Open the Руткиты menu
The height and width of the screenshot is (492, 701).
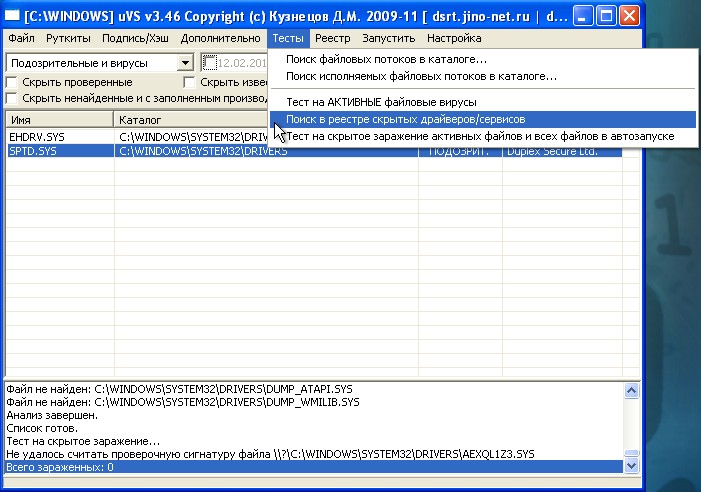68,38
